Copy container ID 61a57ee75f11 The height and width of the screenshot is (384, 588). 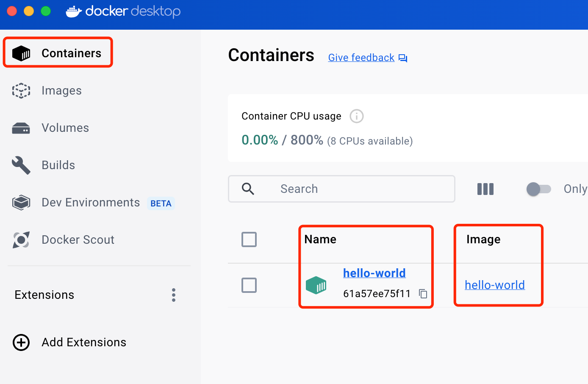click(x=423, y=294)
